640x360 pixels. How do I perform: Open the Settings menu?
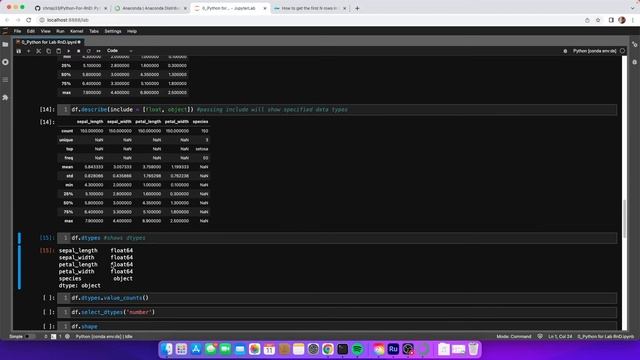tap(113, 31)
